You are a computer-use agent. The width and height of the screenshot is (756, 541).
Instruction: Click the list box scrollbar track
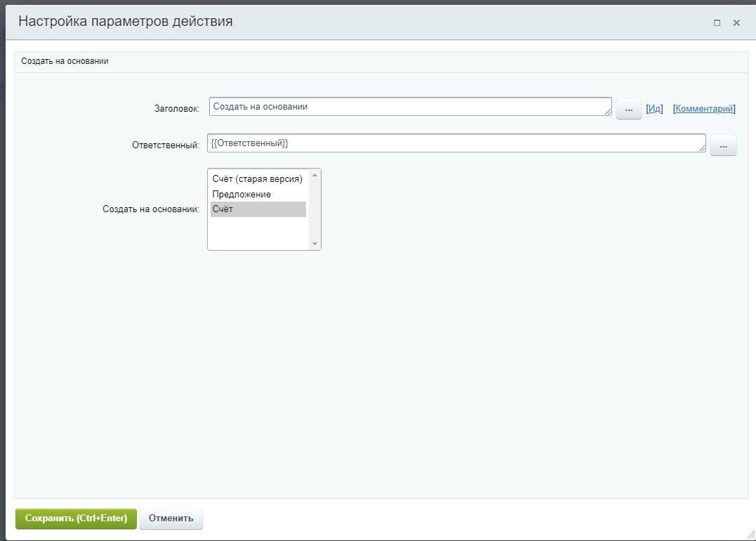pyautogui.click(x=314, y=211)
